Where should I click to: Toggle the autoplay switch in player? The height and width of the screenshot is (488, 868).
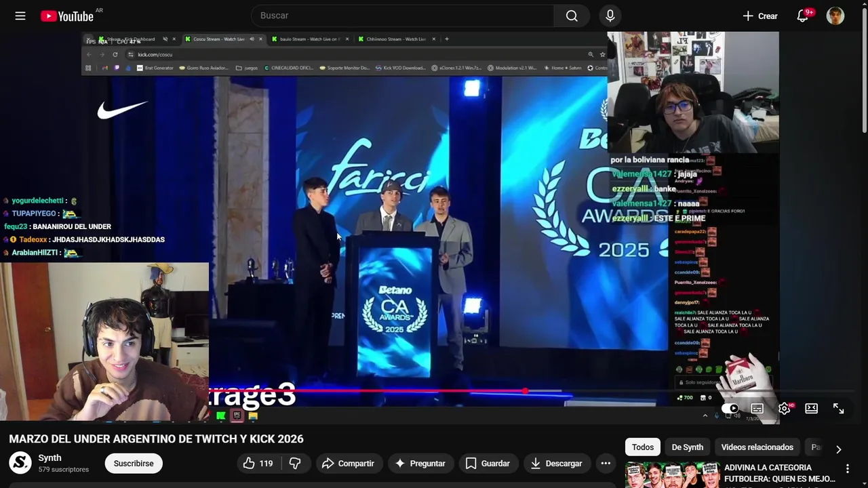coord(730,409)
